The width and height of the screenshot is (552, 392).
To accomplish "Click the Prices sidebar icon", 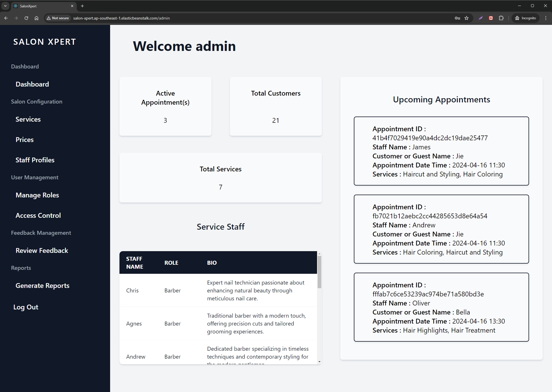I will point(24,140).
